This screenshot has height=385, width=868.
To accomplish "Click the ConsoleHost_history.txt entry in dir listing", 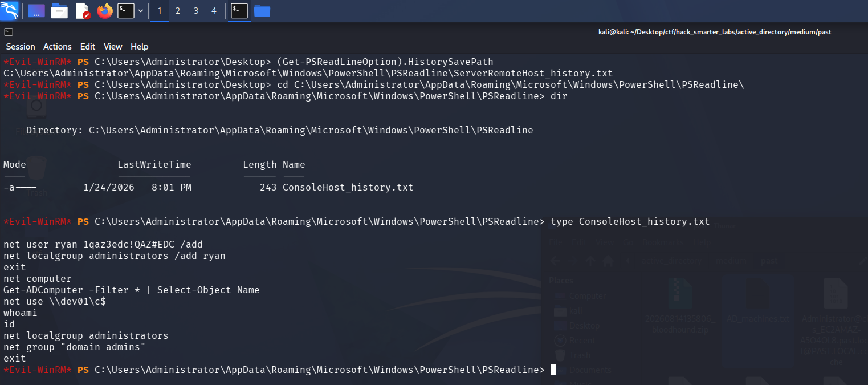I will coord(348,187).
